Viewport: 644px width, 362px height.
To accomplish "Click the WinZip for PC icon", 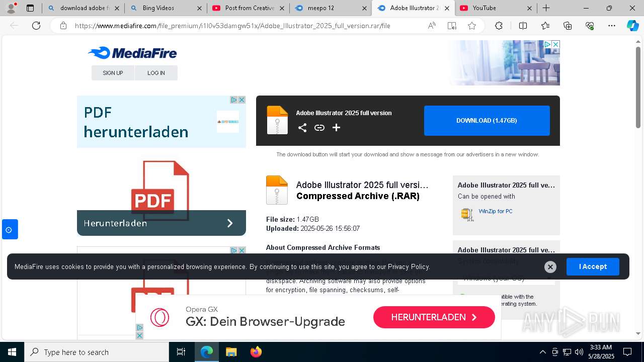I will [467, 214].
